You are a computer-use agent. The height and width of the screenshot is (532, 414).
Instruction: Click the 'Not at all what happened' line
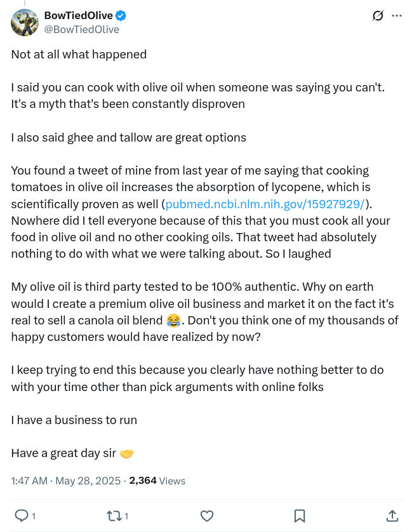point(79,55)
